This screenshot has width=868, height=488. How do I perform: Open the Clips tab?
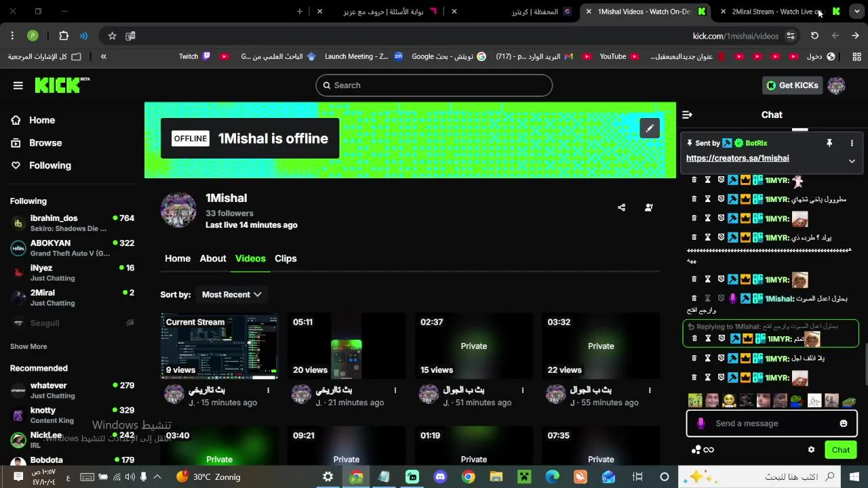point(285,258)
